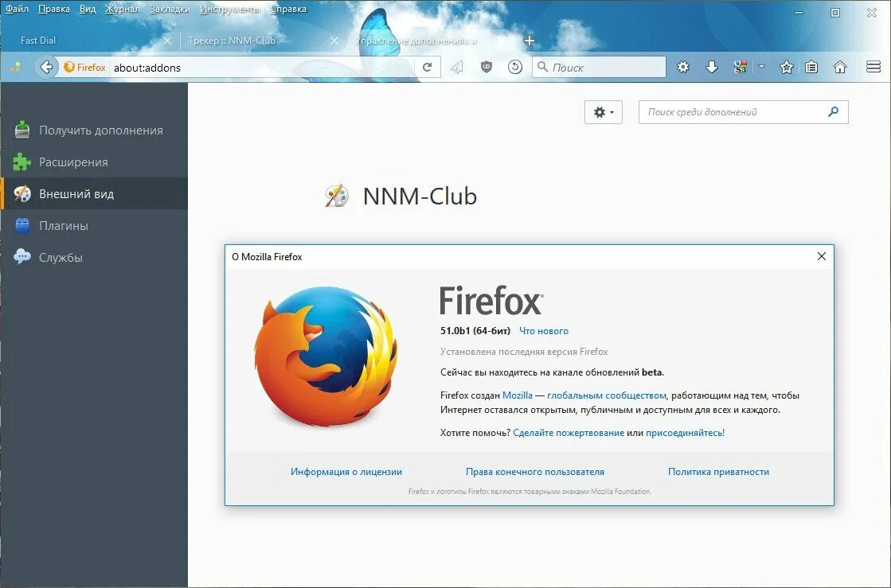Click the magnifier in add-on search field
891x588 pixels.
pyautogui.click(x=833, y=112)
